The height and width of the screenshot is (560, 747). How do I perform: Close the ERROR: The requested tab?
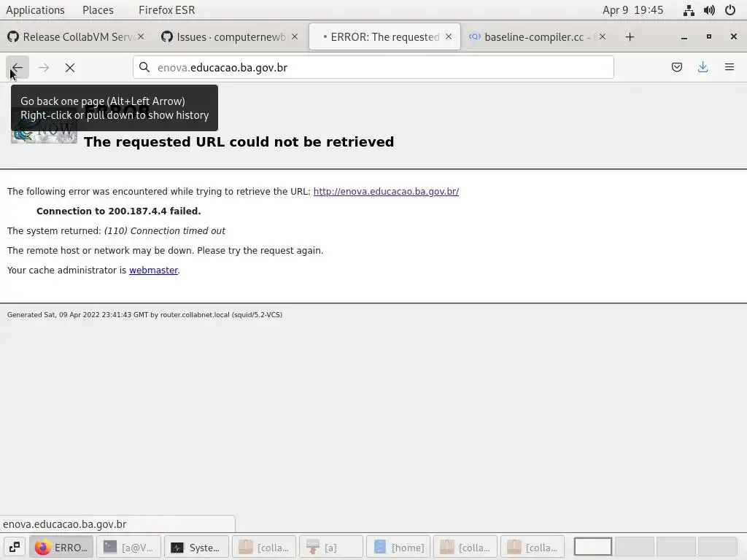tap(449, 36)
